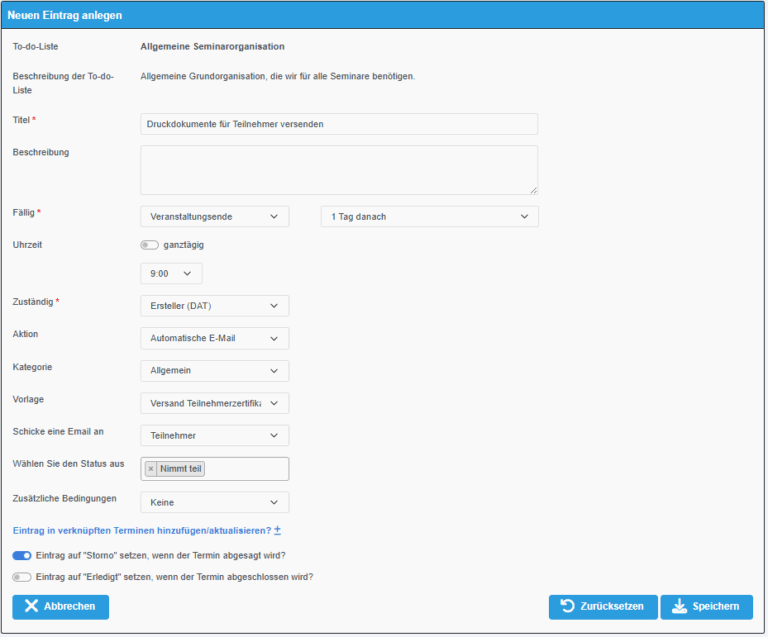This screenshot has width=768, height=637.
Task: Open the 9:00 time dropdown
Action: pos(171,273)
